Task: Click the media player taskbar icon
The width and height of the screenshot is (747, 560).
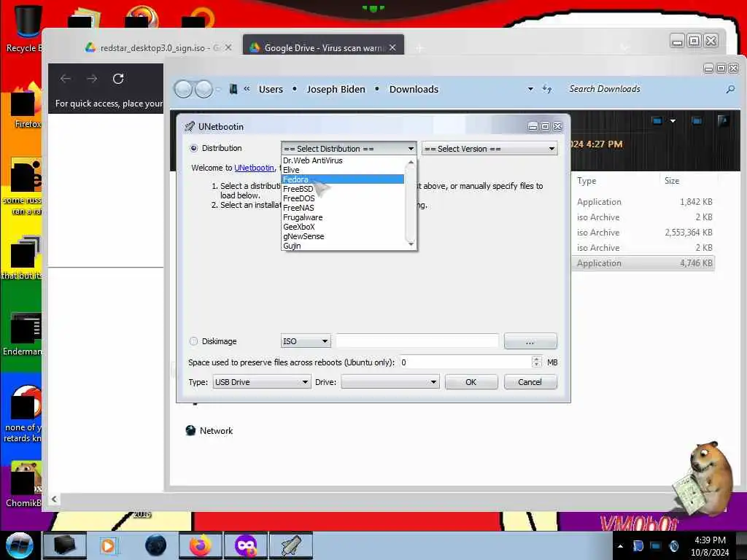Action: click(x=108, y=545)
